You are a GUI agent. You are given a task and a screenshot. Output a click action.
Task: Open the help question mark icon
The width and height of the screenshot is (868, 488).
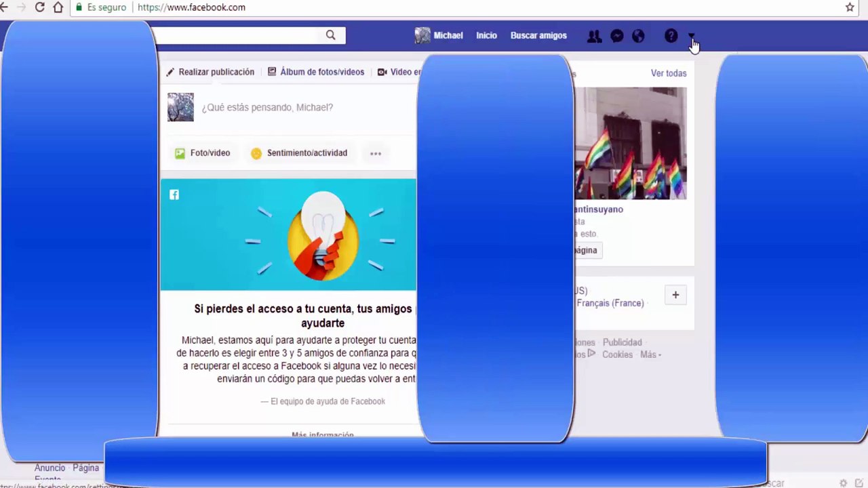coord(671,36)
